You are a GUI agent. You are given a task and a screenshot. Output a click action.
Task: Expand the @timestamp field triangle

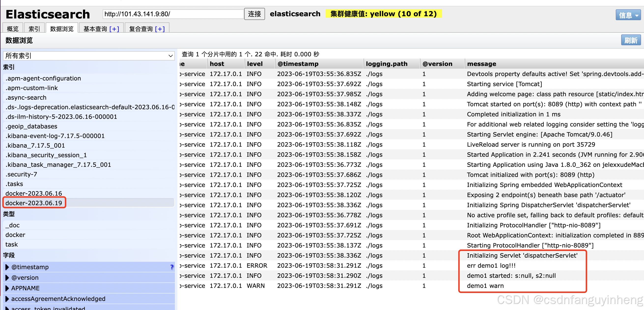tap(7, 267)
